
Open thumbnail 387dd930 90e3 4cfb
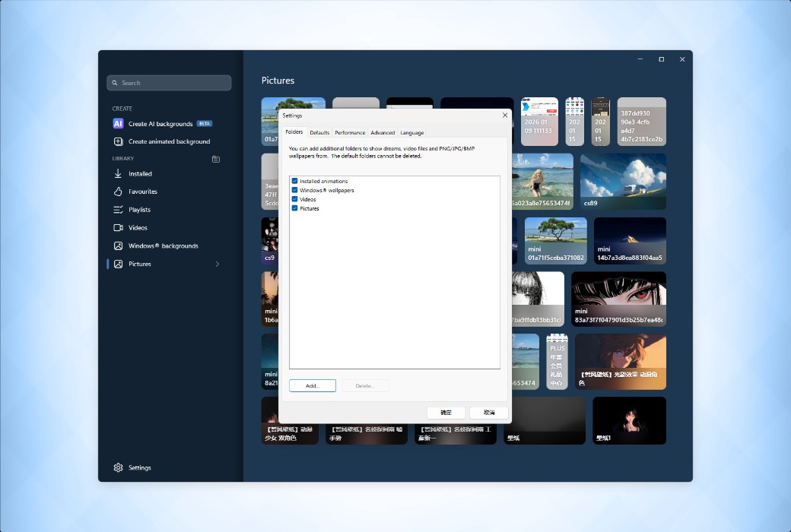coord(642,122)
